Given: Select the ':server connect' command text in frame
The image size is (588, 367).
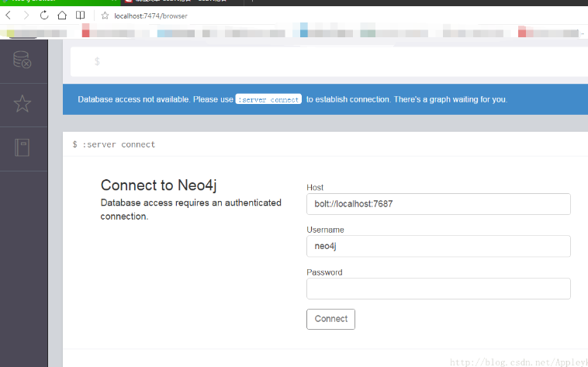Looking at the screenshot, I should (x=119, y=144).
